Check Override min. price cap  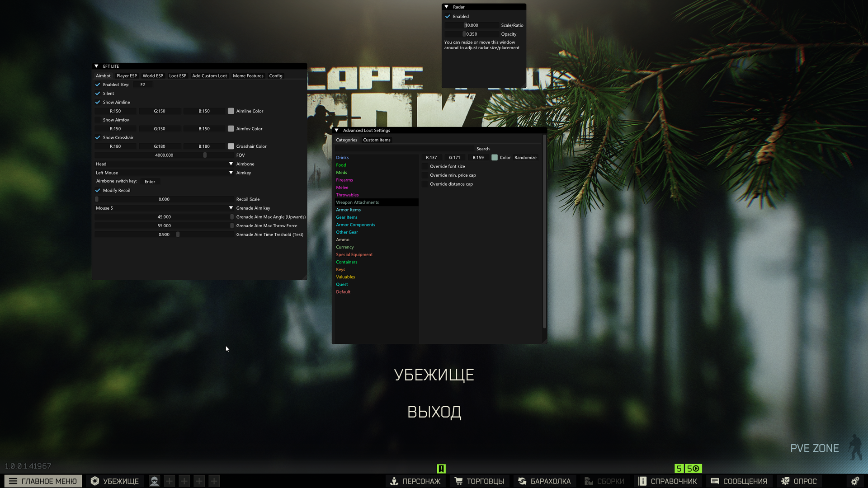[x=425, y=175]
